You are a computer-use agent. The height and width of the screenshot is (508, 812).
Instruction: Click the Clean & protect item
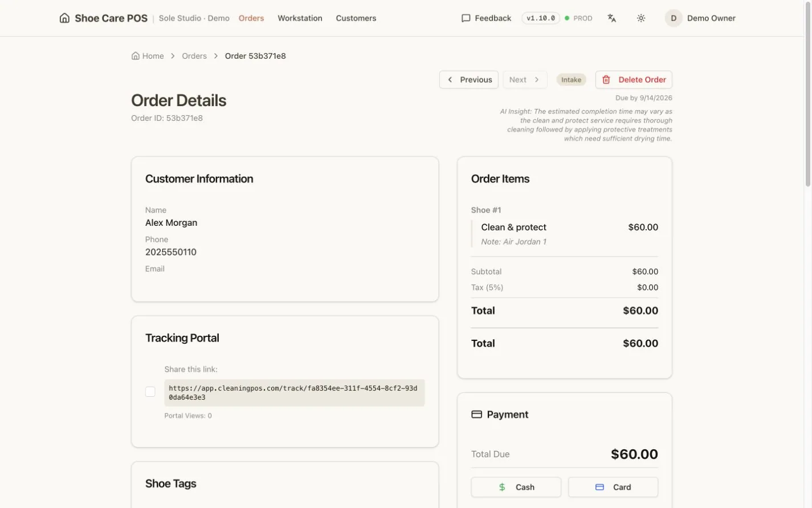tap(514, 227)
